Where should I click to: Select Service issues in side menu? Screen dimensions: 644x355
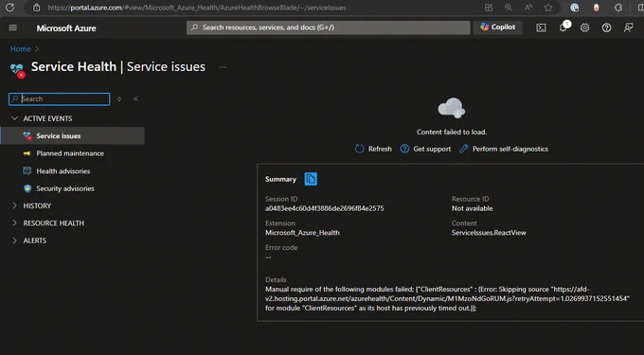click(72, 135)
